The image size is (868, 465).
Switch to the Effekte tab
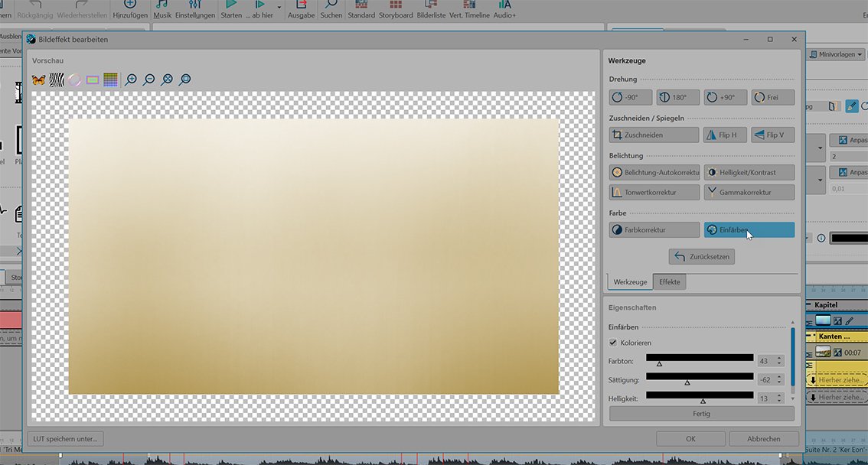point(669,281)
